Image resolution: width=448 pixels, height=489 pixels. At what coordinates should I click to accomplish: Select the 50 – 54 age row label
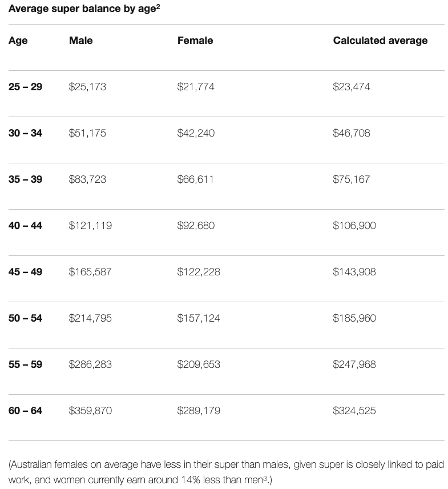pyautogui.click(x=25, y=318)
